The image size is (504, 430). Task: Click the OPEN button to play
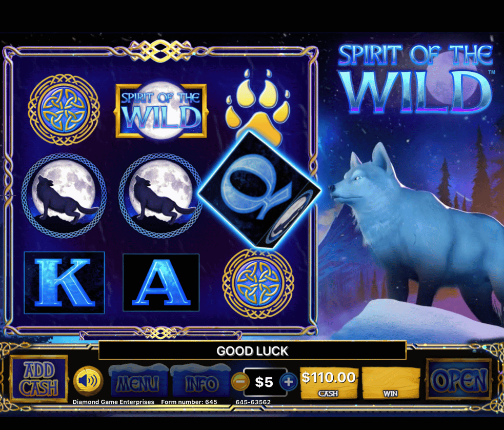pos(459,380)
